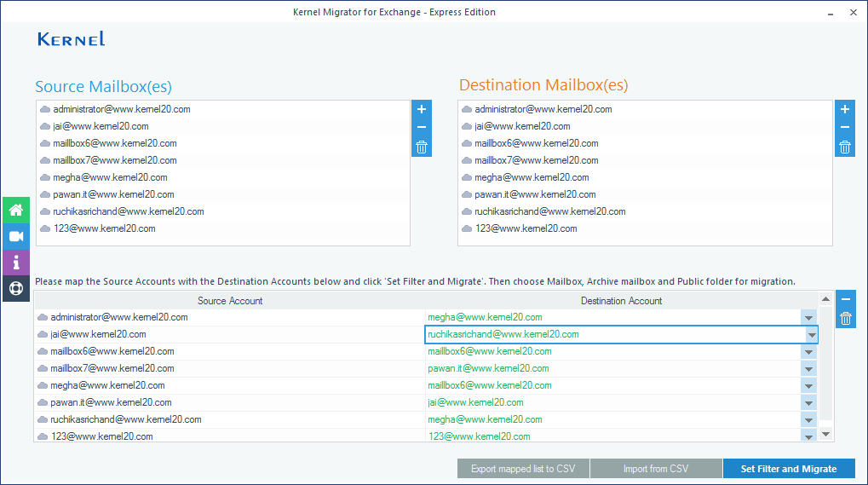
Task: Open the info sidebar icon
Action: (16, 263)
